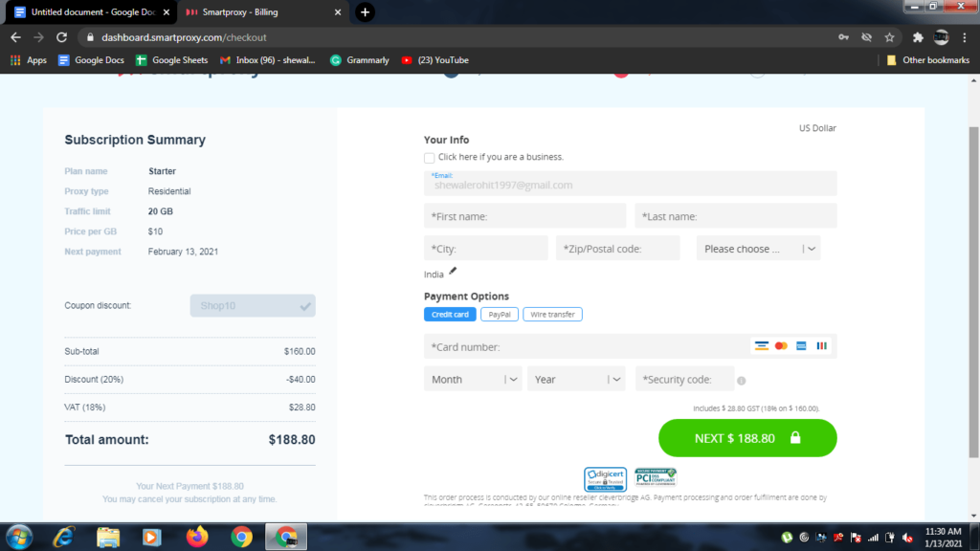Open the Google Sheets bookmark
The width and height of the screenshot is (980, 551).
pyautogui.click(x=172, y=60)
